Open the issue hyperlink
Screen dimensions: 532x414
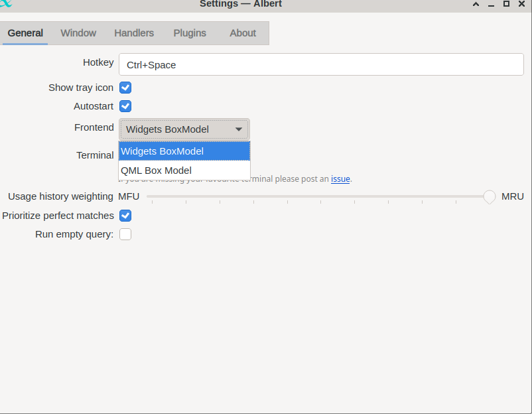click(x=340, y=178)
